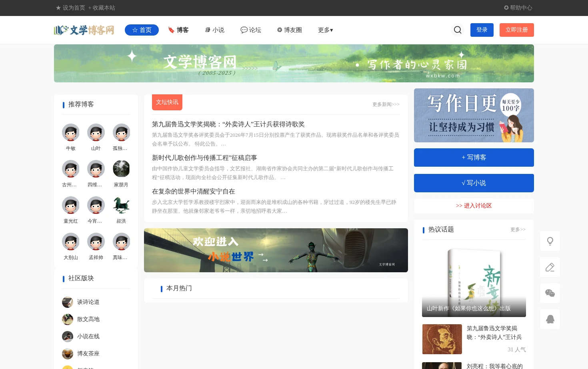588x369 pixels.
Task: Select the 首页 nav tab
Action: point(142,30)
